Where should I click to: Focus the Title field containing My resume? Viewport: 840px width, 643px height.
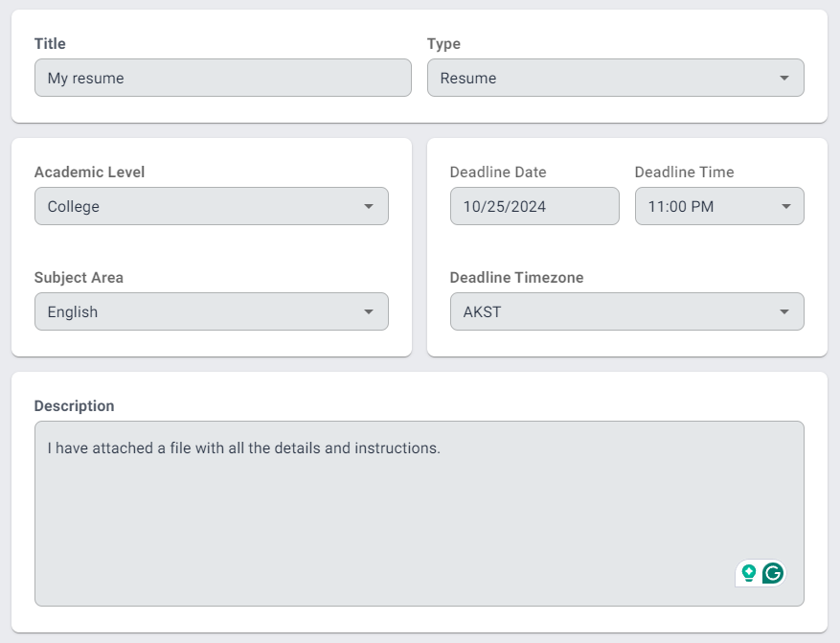click(x=222, y=78)
